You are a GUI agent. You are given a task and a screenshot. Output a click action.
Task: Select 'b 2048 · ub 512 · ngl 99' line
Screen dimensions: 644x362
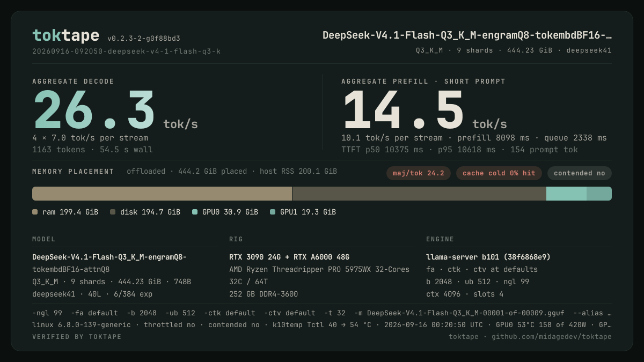[x=478, y=282]
